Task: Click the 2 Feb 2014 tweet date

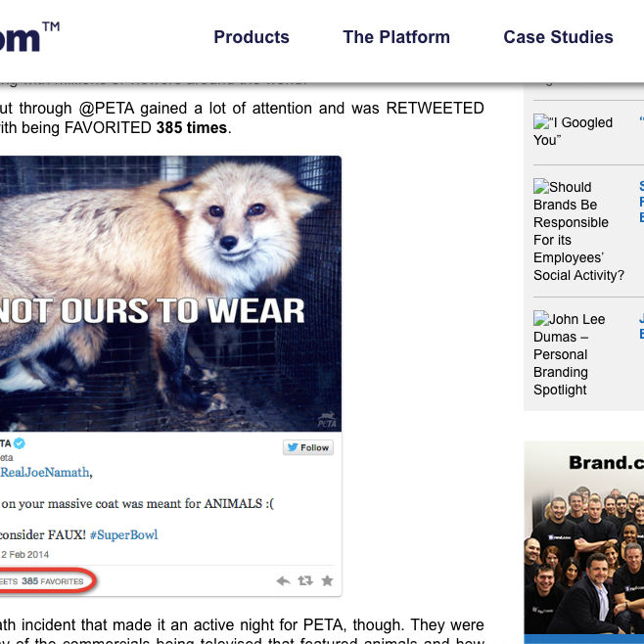Action: tap(24, 555)
